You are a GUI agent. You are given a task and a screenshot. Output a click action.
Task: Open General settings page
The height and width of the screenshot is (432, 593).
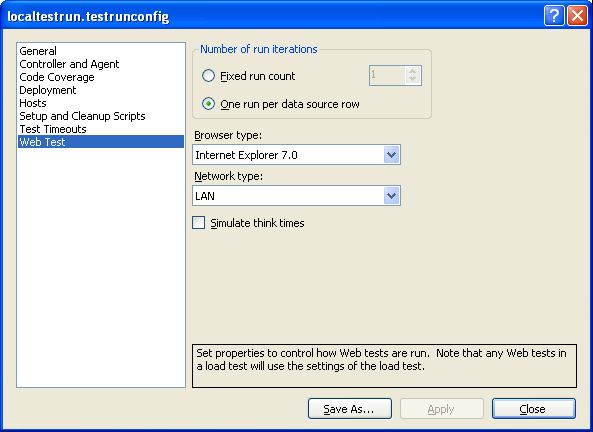coord(38,51)
